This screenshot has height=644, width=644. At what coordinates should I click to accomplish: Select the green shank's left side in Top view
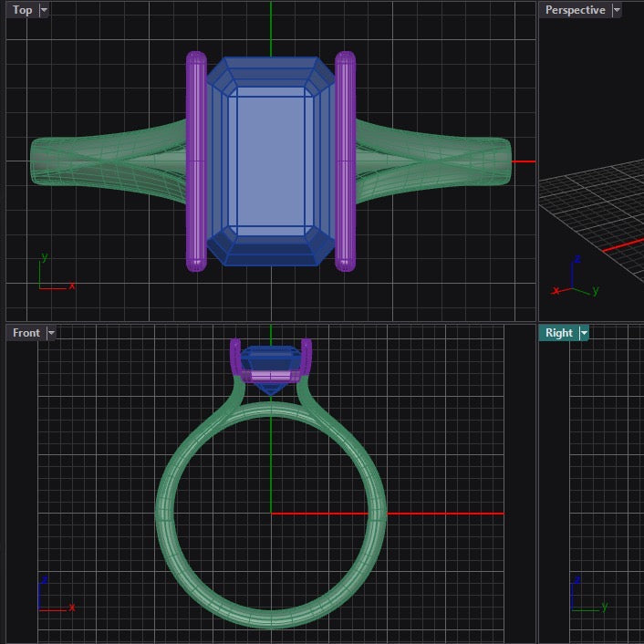coord(100,164)
